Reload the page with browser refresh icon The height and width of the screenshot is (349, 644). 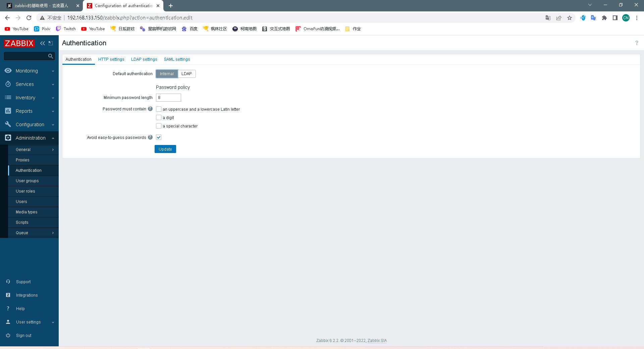(29, 18)
